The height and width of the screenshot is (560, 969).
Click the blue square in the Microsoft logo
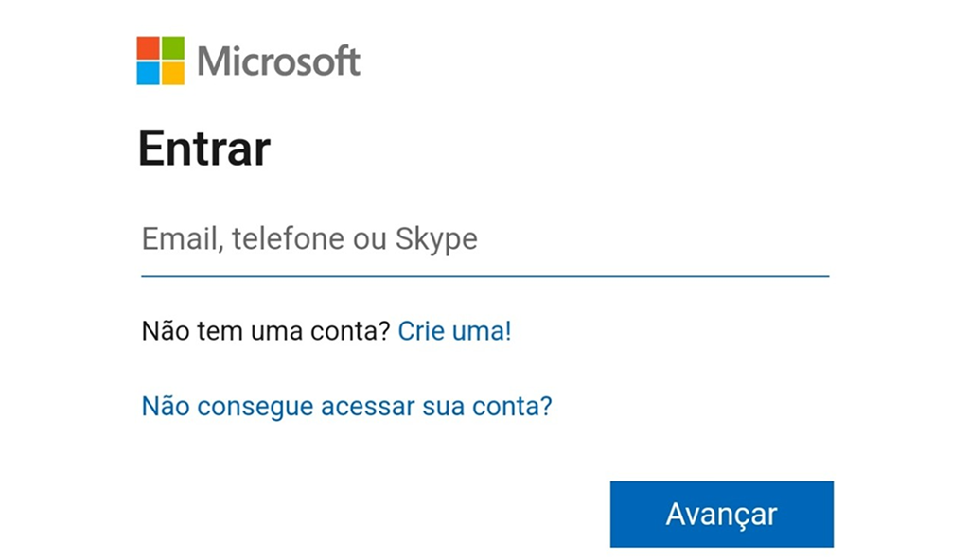pos(148,73)
